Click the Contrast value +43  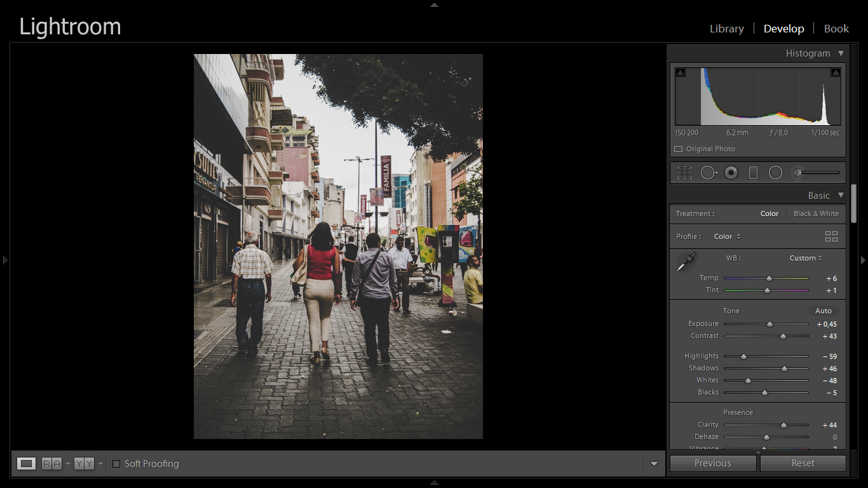point(829,337)
